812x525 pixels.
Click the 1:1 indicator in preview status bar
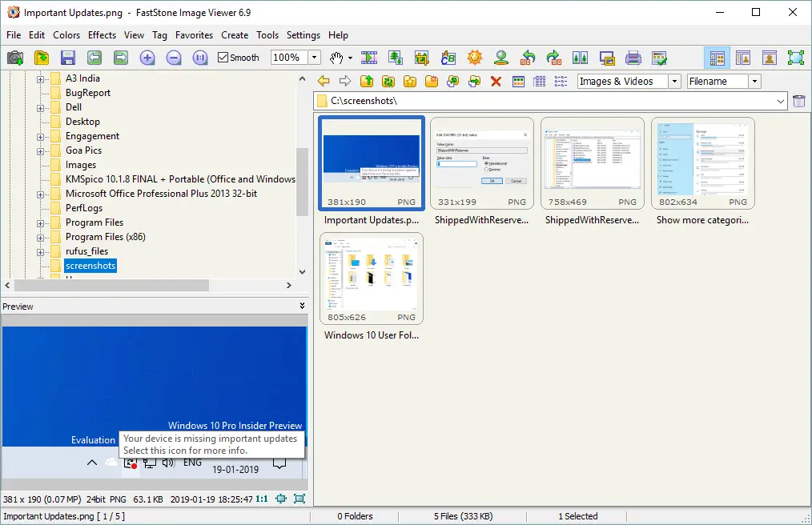click(x=262, y=499)
